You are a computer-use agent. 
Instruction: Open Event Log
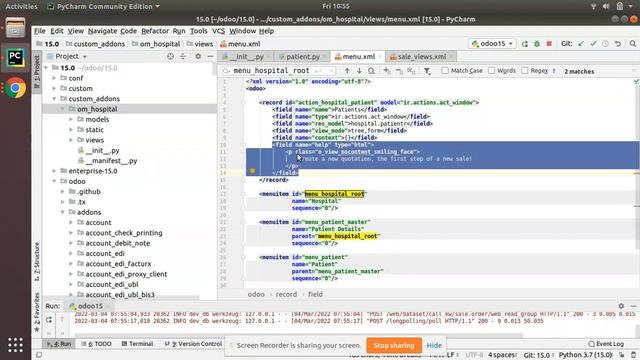(x=606, y=344)
